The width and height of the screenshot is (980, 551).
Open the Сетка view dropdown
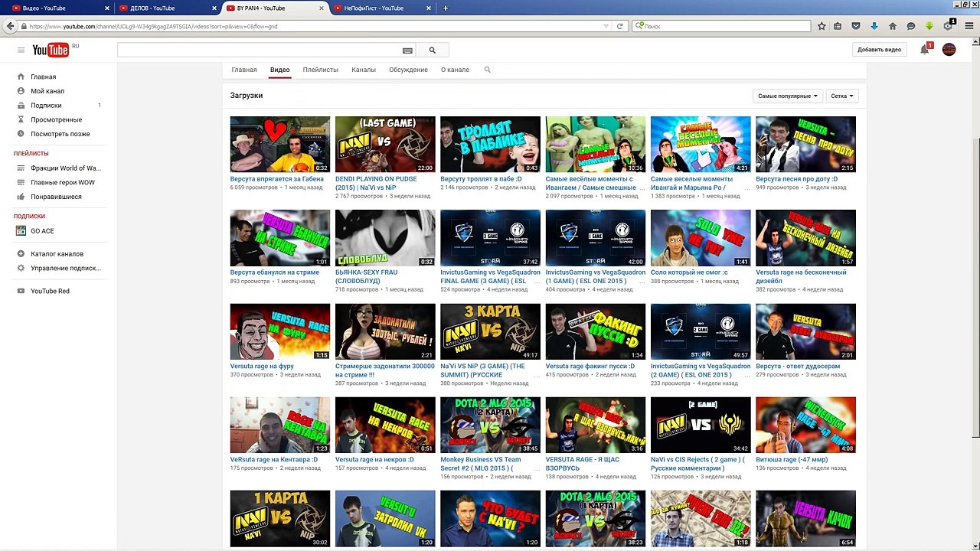[842, 96]
